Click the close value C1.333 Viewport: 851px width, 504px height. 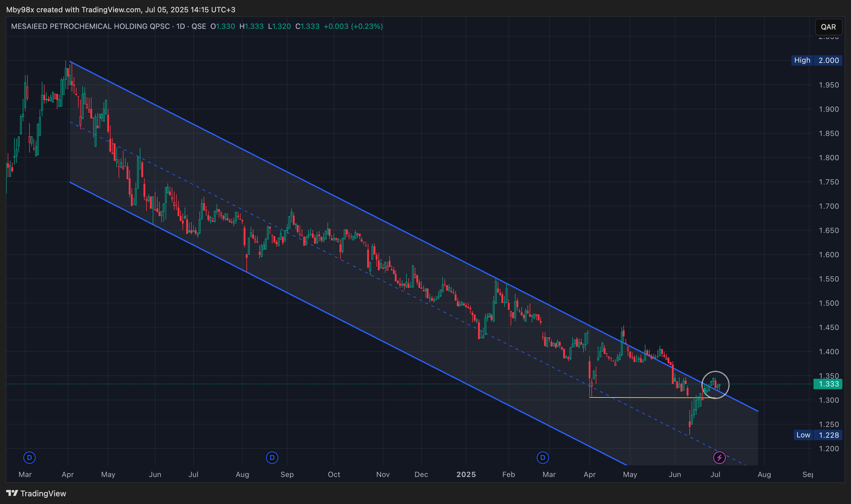tap(307, 26)
